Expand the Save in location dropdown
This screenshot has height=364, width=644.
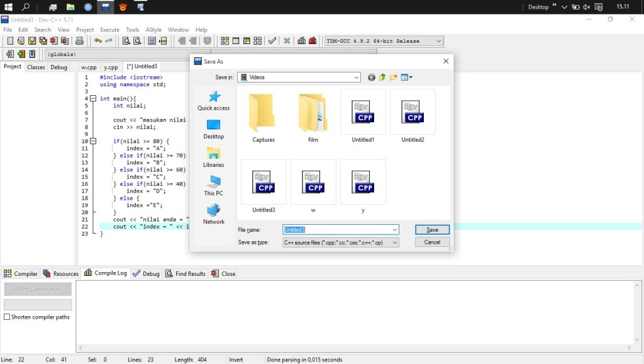click(x=357, y=77)
